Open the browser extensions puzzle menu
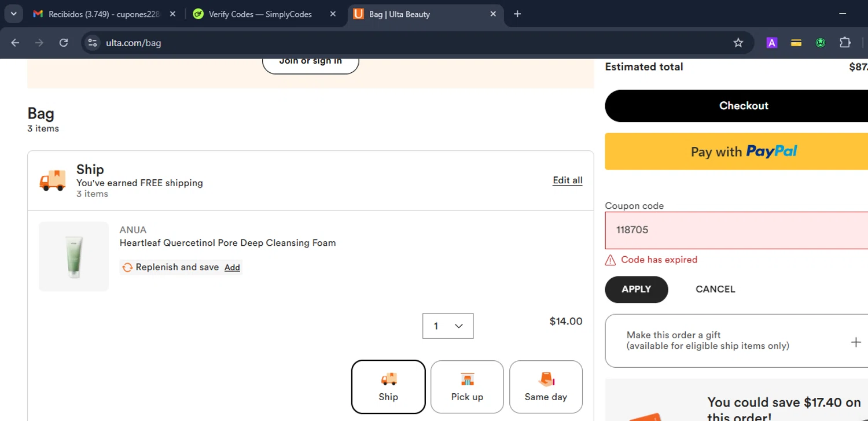This screenshot has width=868, height=421. [845, 43]
